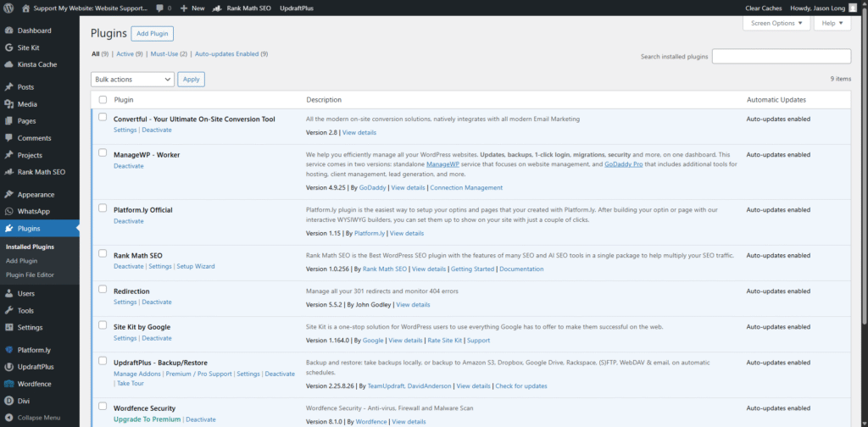Select the ManageWP - Worker checkbox
The height and width of the screenshot is (427, 868).
[103, 152]
